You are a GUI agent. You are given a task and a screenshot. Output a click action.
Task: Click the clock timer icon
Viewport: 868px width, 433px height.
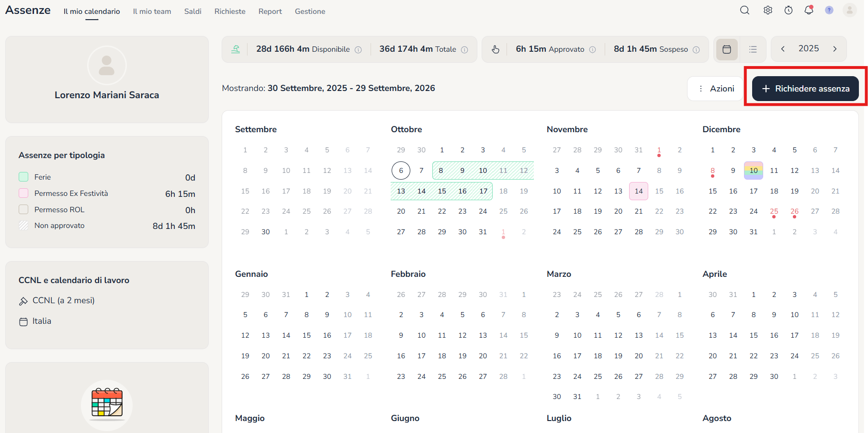[789, 11]
